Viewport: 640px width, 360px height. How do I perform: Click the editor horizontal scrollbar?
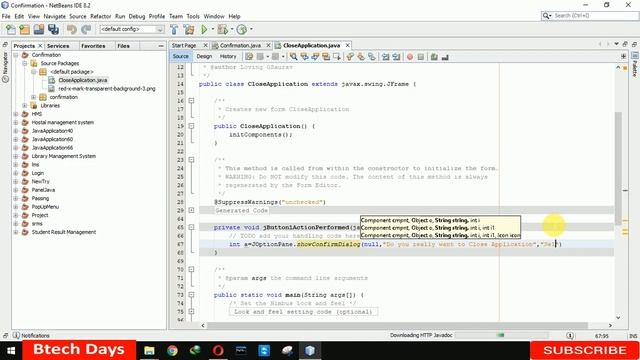[x=397, y=325]
